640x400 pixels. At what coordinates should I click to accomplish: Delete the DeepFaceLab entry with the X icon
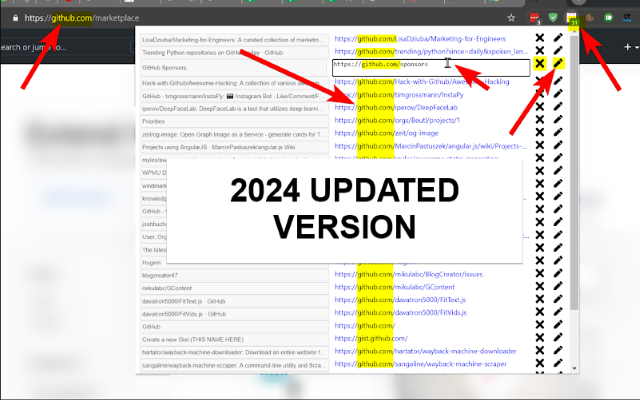coord(540,107)
